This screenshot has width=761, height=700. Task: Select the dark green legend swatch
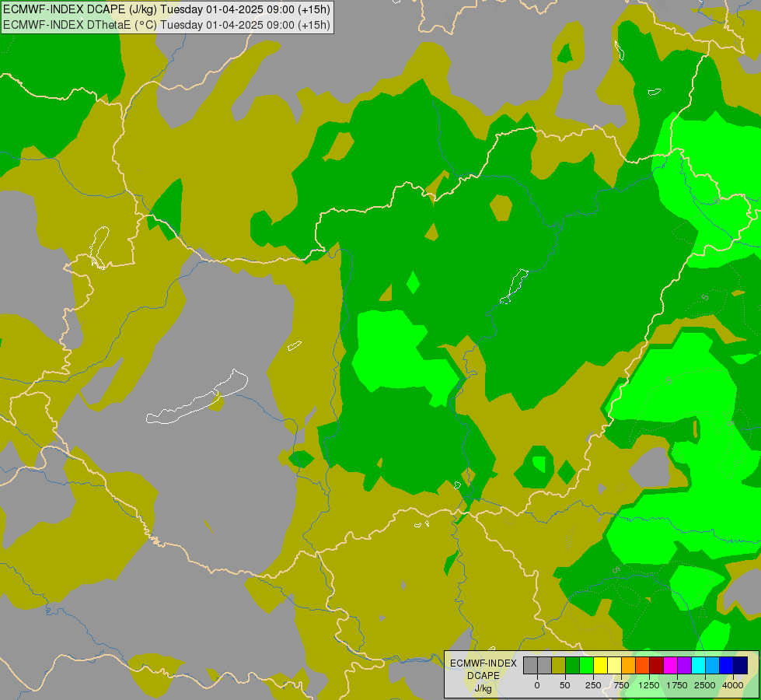(573, 665)
